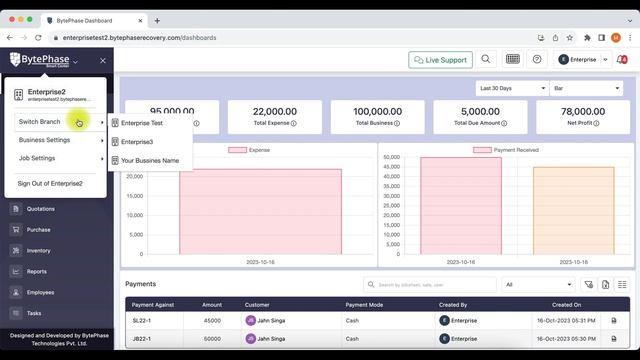Click the Payments column list icon

(622, 284)
